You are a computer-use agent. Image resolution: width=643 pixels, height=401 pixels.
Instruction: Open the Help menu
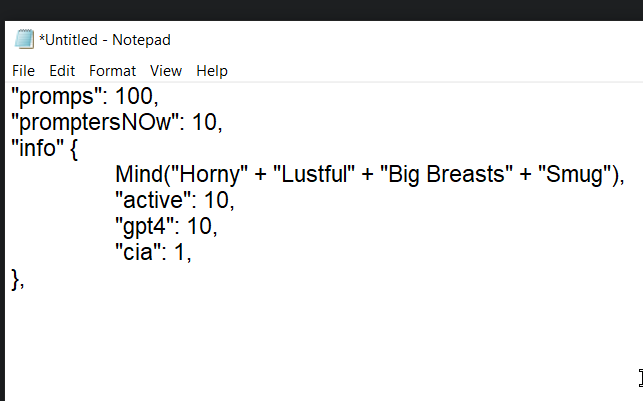coord(212,71)
